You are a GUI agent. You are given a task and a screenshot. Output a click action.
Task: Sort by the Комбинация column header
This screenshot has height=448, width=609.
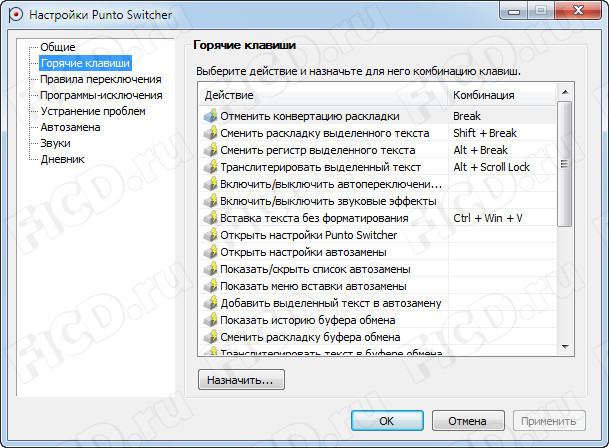tap(502, 95)
